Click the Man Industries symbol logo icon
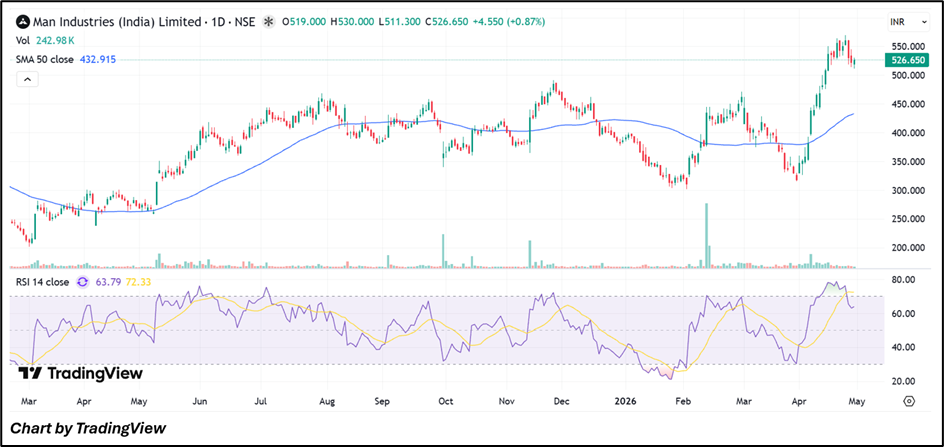944x447 pixels. (22, 22)
